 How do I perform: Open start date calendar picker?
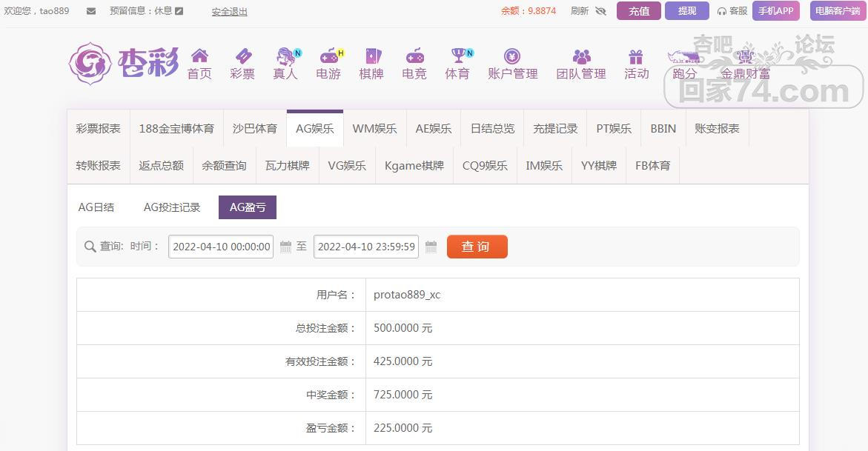coord(285,247)
